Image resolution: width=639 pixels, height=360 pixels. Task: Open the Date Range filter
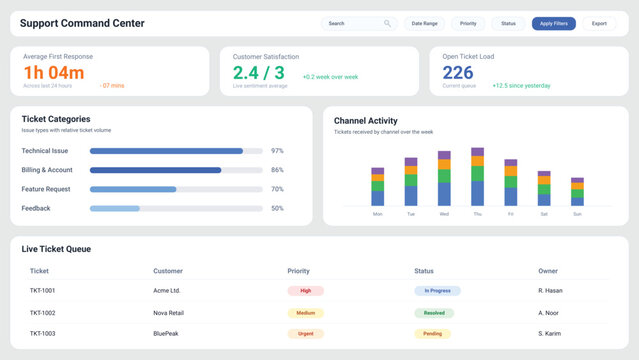tap(424, 24)
